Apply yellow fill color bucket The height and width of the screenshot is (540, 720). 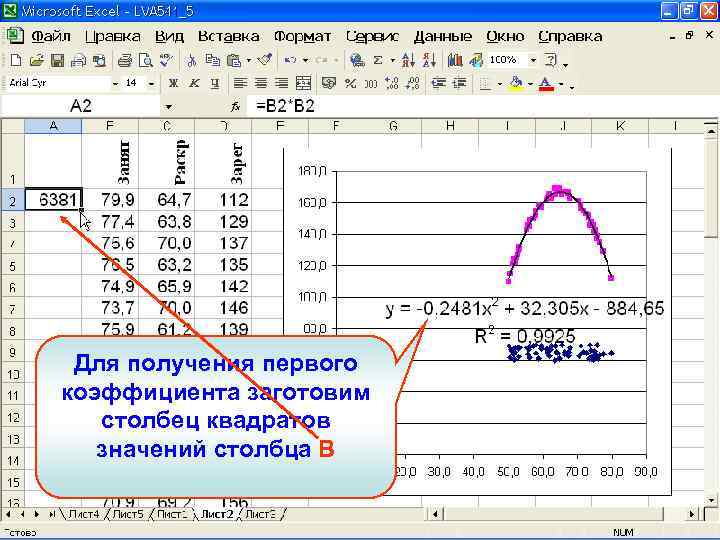click(x=517, y=83)
